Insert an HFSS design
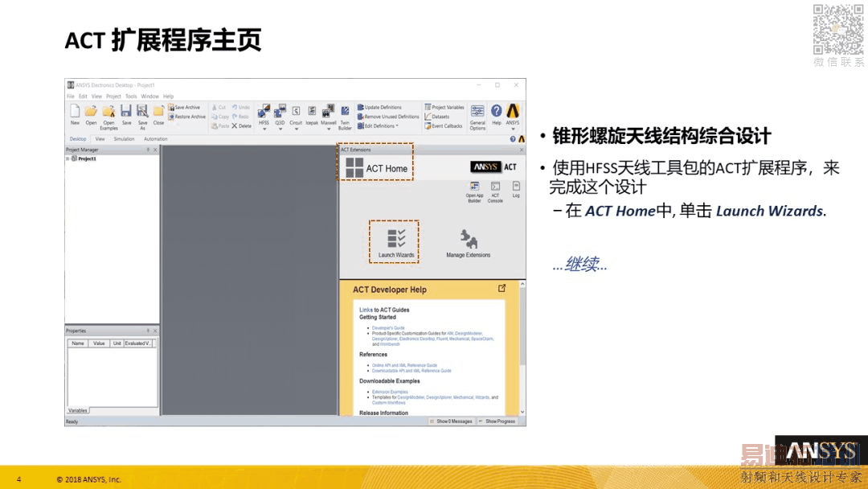 tap(264, 114)
